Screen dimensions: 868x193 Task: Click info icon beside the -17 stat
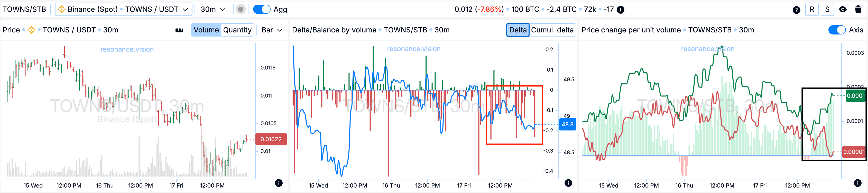[620, 10]
